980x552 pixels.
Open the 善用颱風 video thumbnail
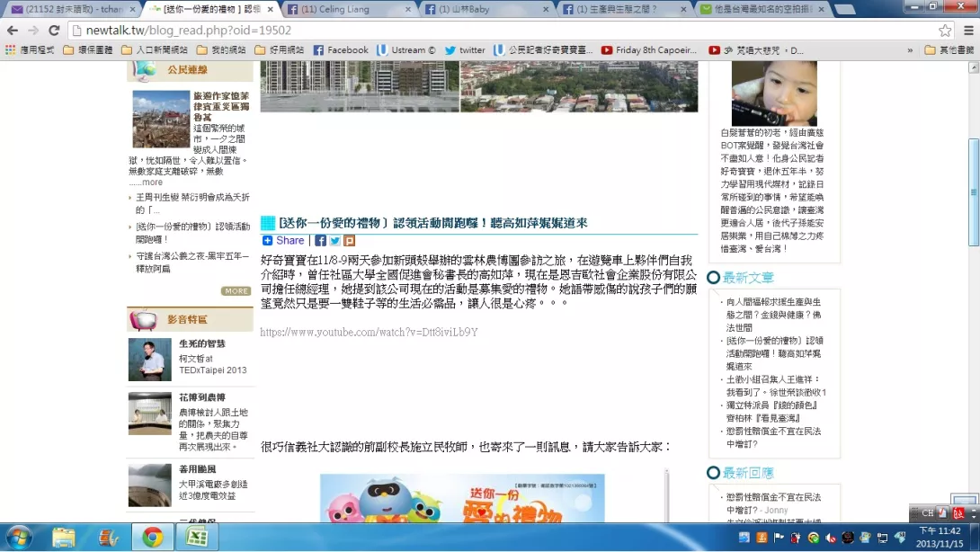click(x=150, y=485)
